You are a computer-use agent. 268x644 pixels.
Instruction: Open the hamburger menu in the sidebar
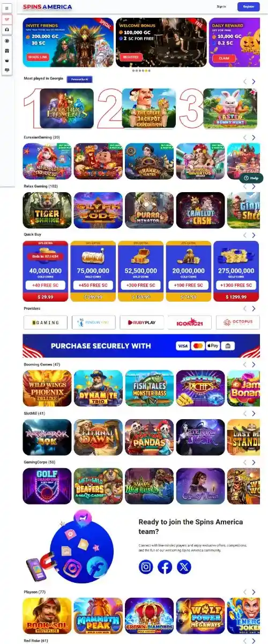7,8
